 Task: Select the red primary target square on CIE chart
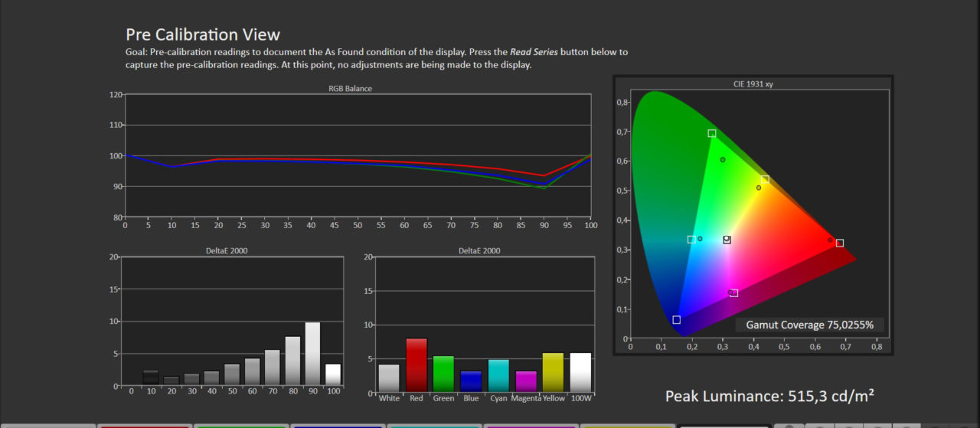coord(840,243)
